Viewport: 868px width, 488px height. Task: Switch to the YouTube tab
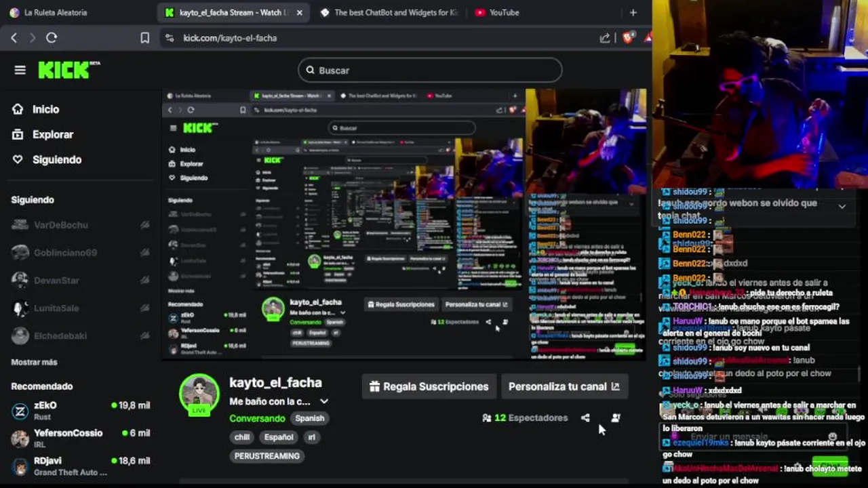(x=498, y=12)
